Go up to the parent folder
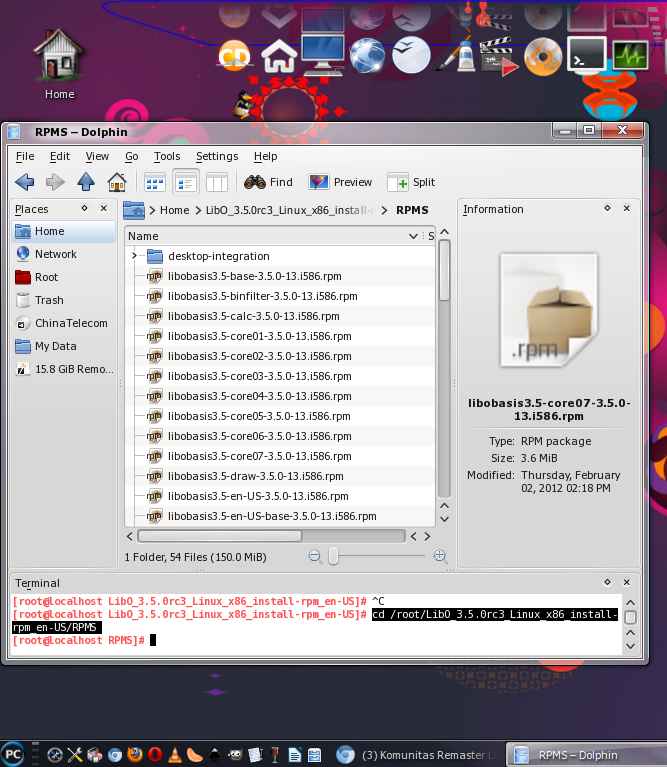 86,182
